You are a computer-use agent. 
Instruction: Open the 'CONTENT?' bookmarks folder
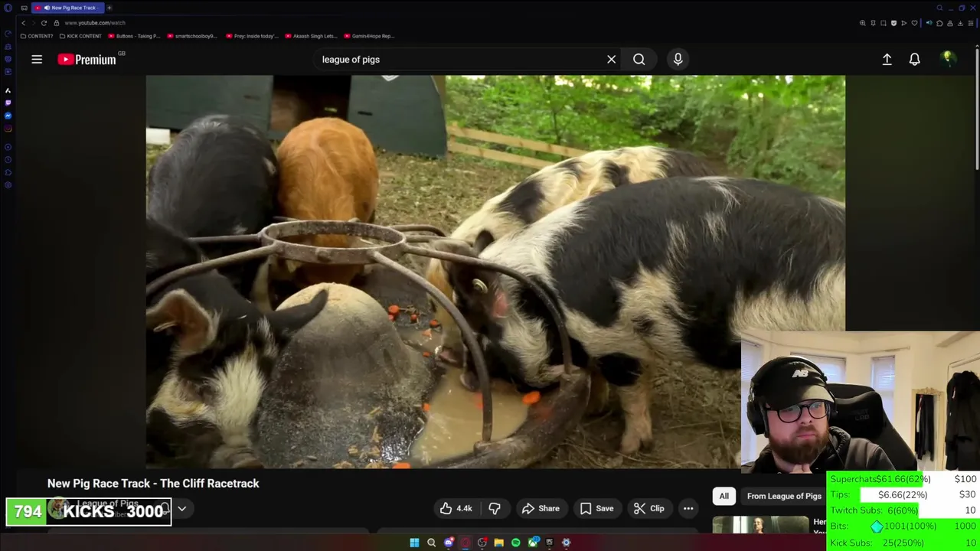click(37, 36)
